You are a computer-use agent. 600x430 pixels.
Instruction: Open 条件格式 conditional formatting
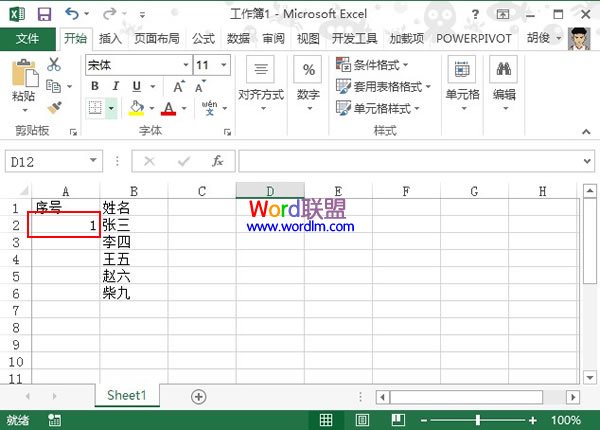pyautogui.click(x=372, y=65)
